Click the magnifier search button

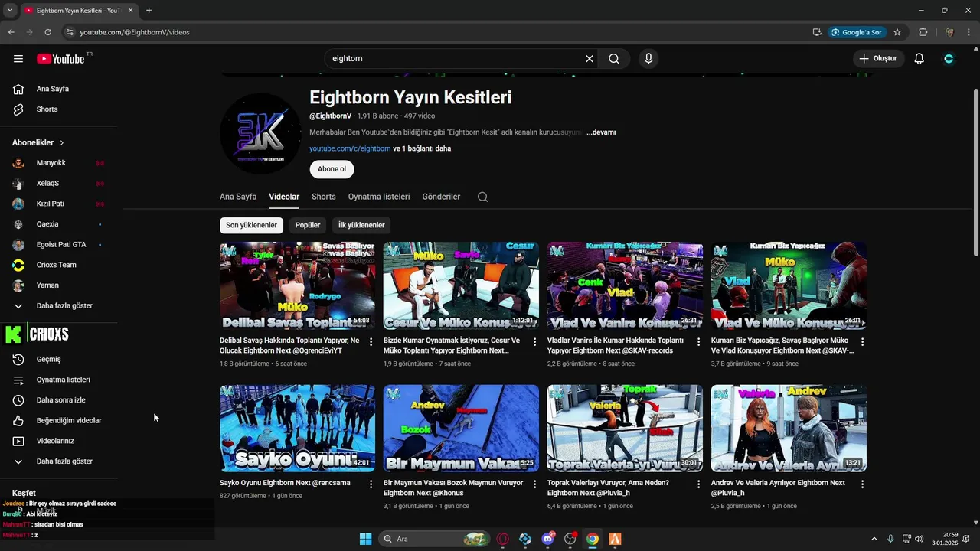[x=614, y=59]
